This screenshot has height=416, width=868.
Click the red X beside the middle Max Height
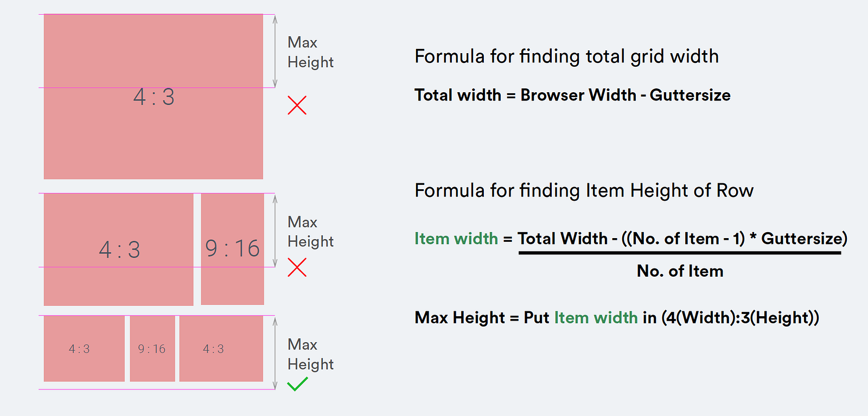click(297, 267)
